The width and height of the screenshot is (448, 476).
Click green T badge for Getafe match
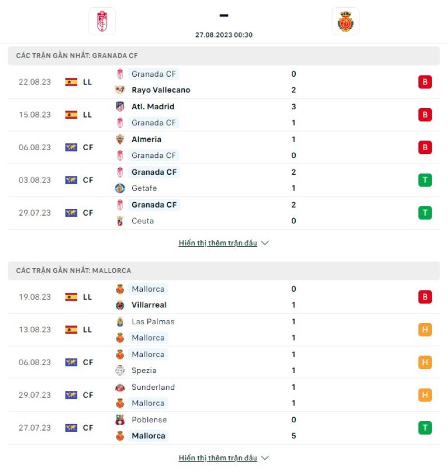click(x=425, y=180)
